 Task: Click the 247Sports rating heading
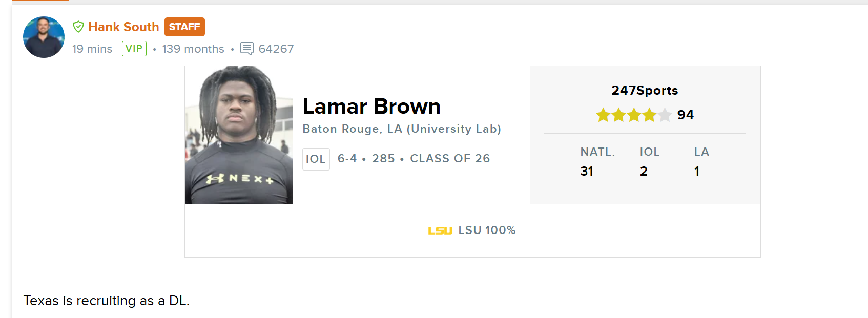(645, 91)
